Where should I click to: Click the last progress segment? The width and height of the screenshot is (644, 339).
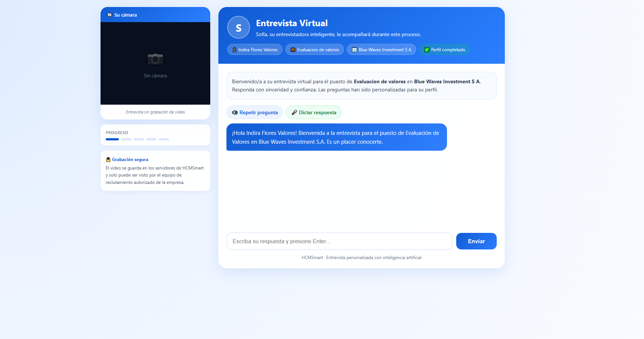point(164,139)
